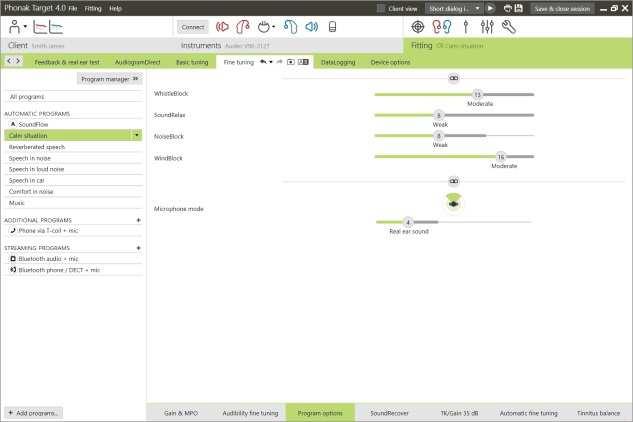
Task: Click the microphone mode directional icon
Action: tap(454, 202)
